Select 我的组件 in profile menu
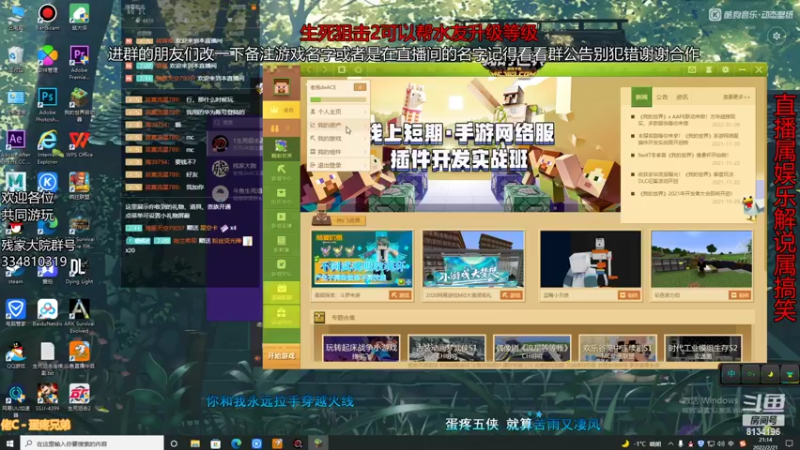 pyautogui.click(x=338, y=152)
